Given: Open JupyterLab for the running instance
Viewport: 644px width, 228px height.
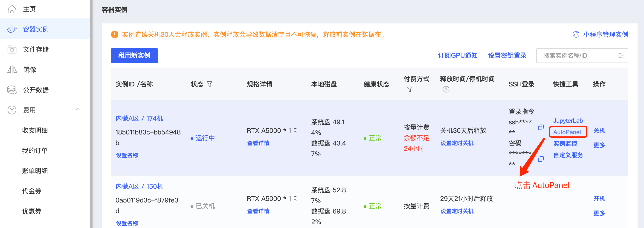Looking at the screenshot, I should (x=568, y=121).
